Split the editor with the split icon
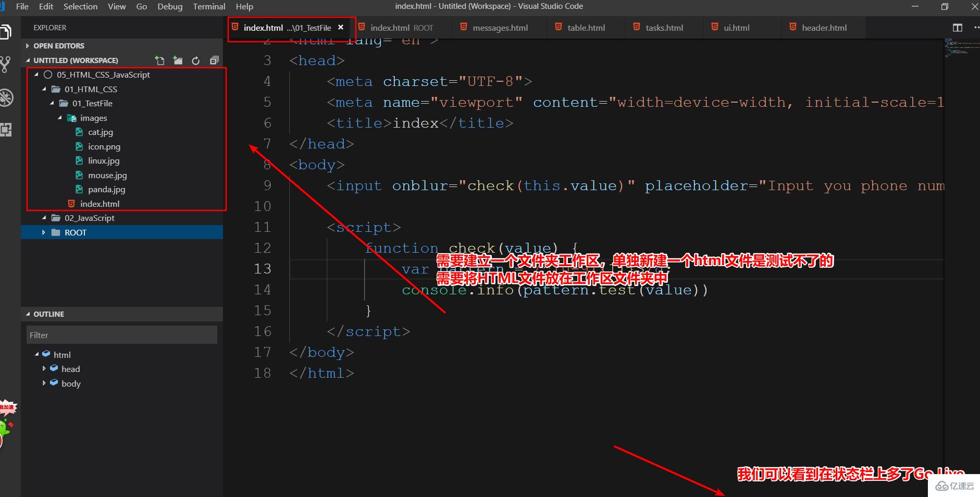The image size is (980, 497). tap(958, 28)
